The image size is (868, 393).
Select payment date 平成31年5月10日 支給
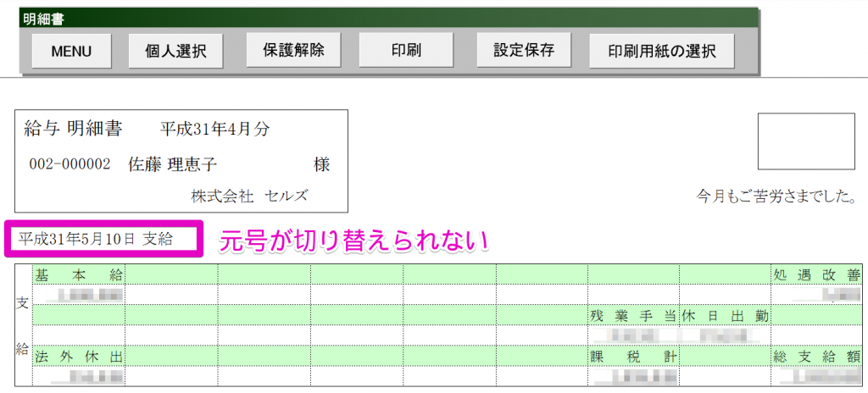(x=95, y=239)
